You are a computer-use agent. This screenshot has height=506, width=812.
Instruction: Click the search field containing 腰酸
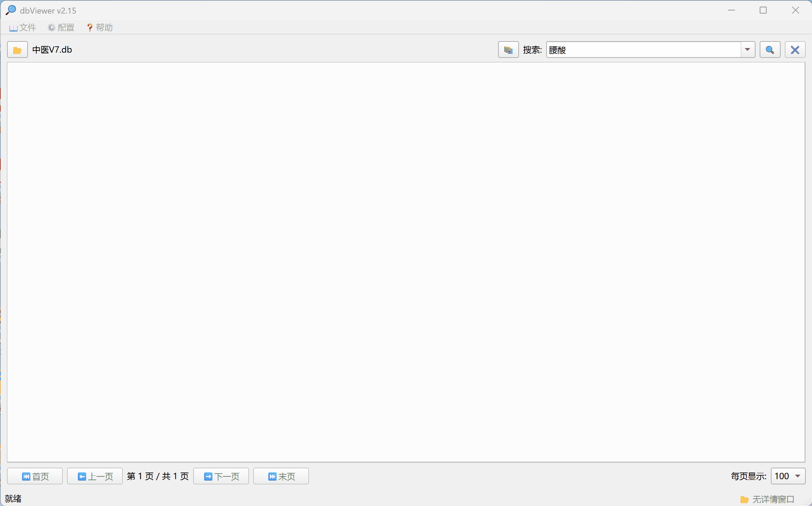point(644,50)
